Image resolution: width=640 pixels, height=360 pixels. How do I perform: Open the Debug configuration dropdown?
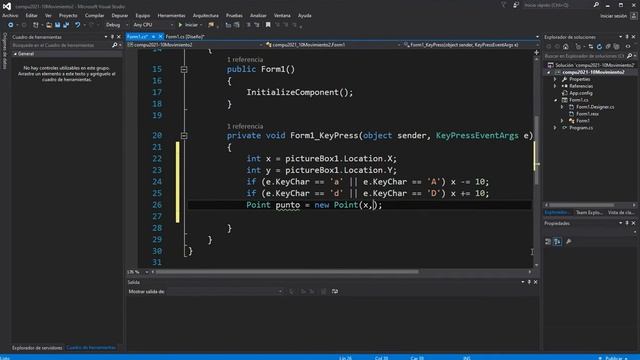pos(116,25)
